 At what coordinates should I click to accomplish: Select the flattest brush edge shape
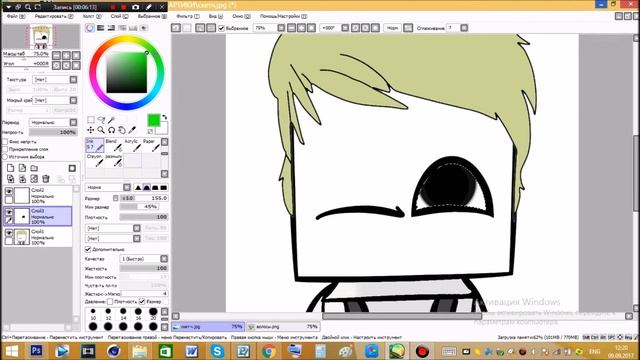pos(163,187)
